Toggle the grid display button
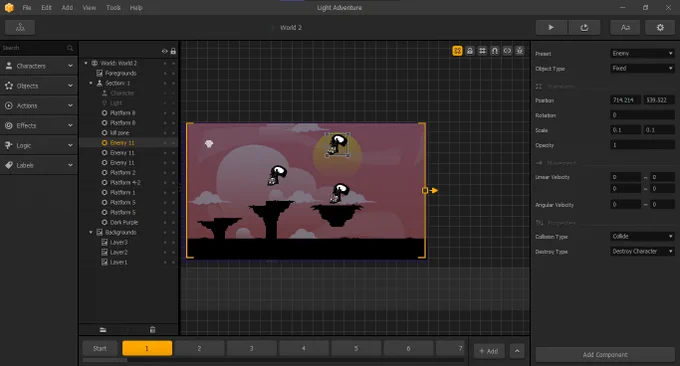 [482, 51]
